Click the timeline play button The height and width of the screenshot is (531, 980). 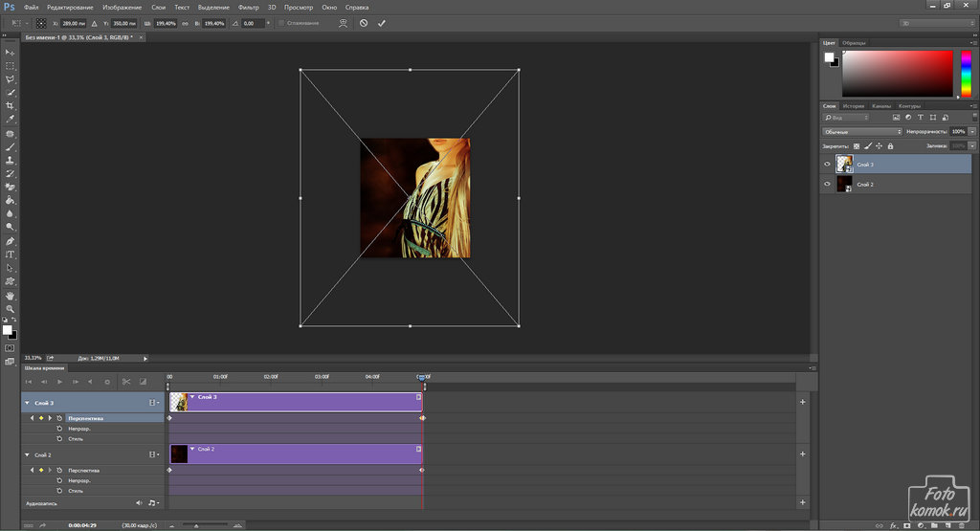(59, 382)
